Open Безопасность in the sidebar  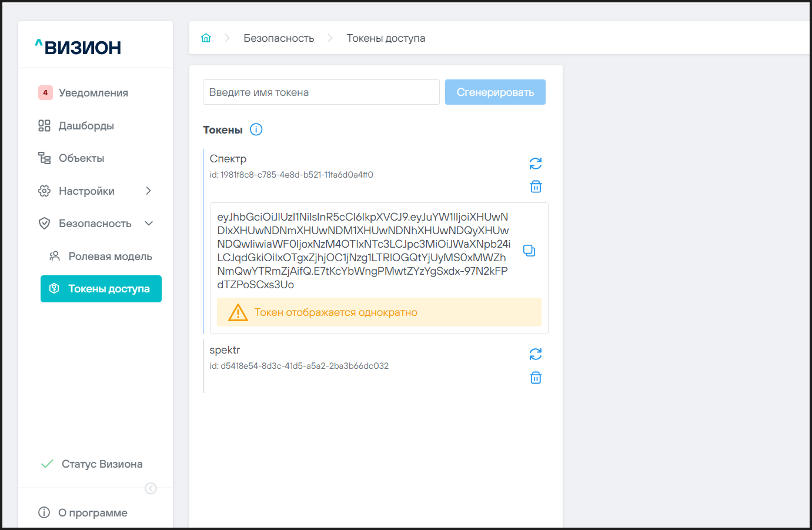(95, 224)
